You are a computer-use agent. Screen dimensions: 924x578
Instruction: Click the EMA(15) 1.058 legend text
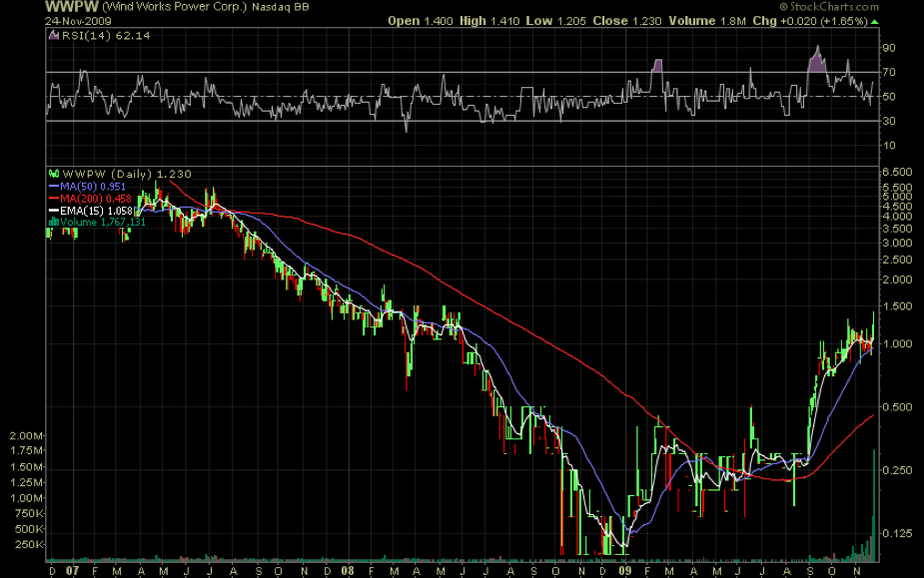point(96,211)
